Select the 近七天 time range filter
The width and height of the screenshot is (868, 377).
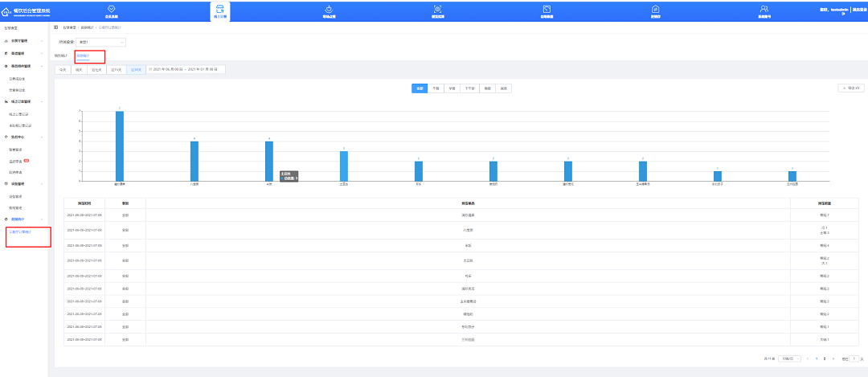pos(97,70)
